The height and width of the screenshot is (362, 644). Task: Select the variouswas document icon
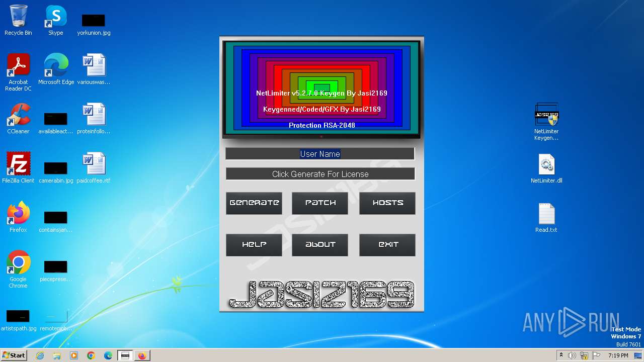(94, 69)
